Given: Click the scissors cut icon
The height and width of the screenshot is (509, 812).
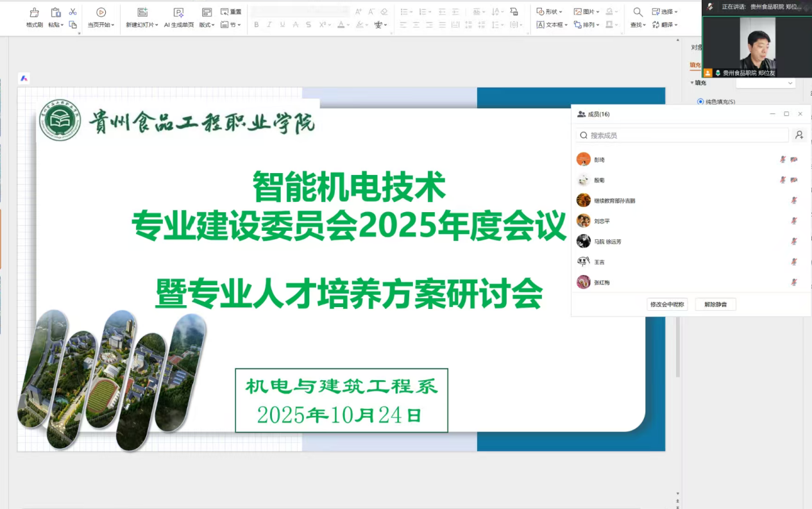Looking at the screenshot, I should pos(72,12).
